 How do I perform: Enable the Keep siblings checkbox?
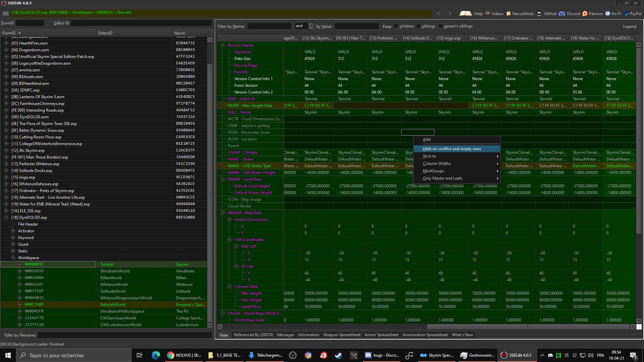tap(418, 26)
